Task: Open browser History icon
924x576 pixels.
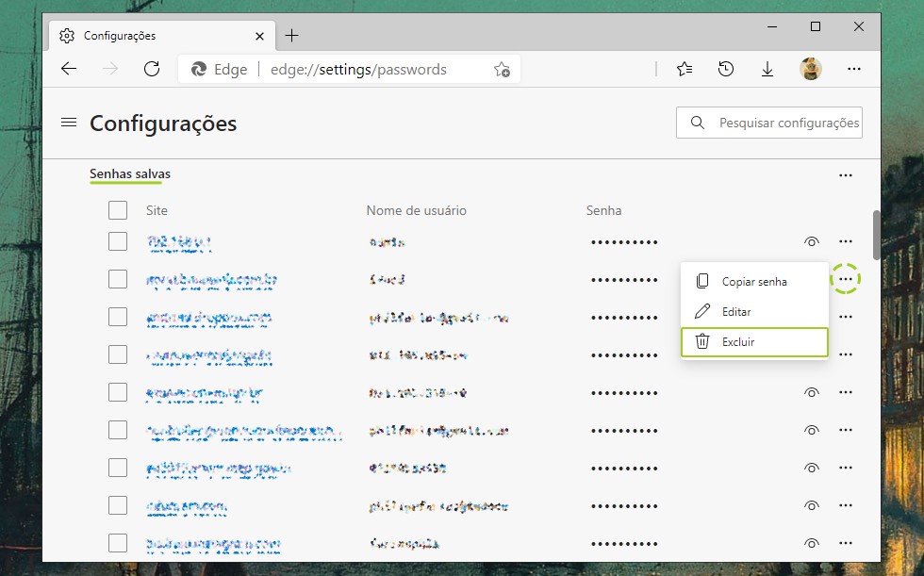Action: point(726,69)
